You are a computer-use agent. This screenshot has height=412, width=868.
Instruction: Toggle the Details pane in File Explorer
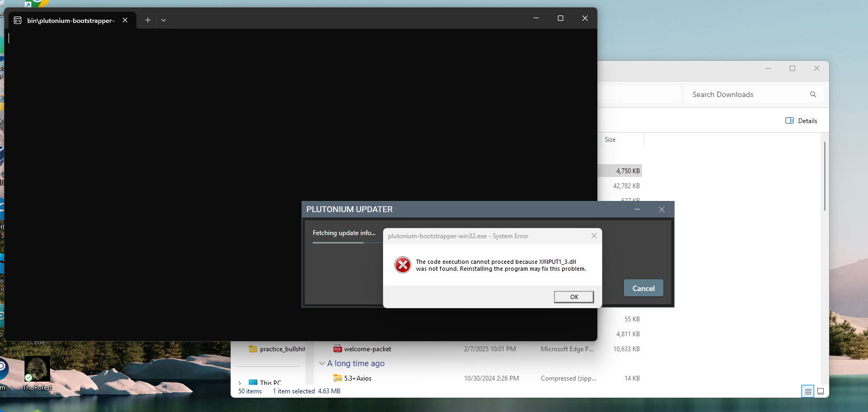pos(801,121)
